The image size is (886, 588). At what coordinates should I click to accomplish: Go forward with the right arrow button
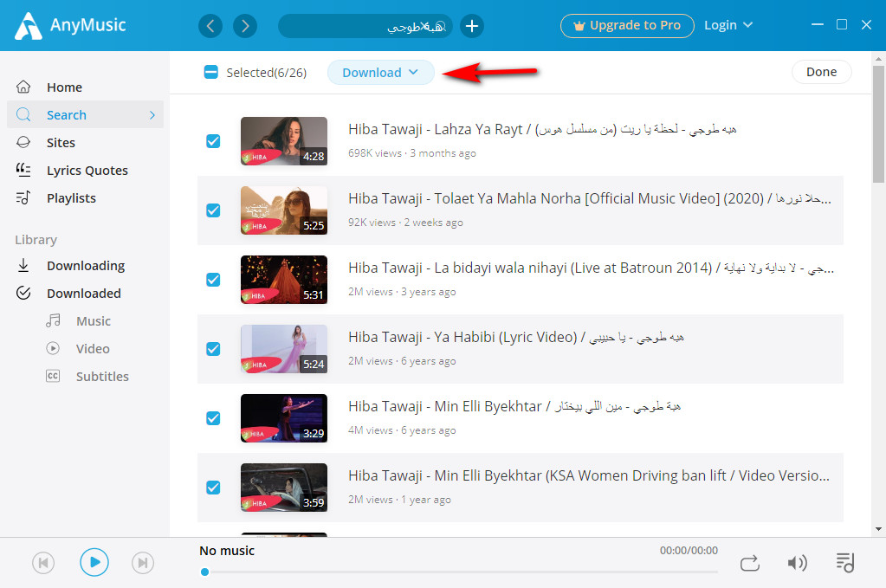244,26
